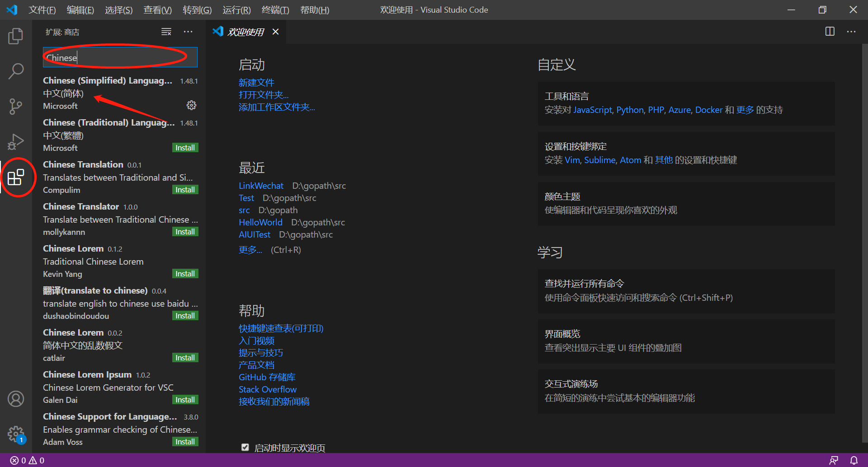Open the 终端(T) menu

[275, 10]
